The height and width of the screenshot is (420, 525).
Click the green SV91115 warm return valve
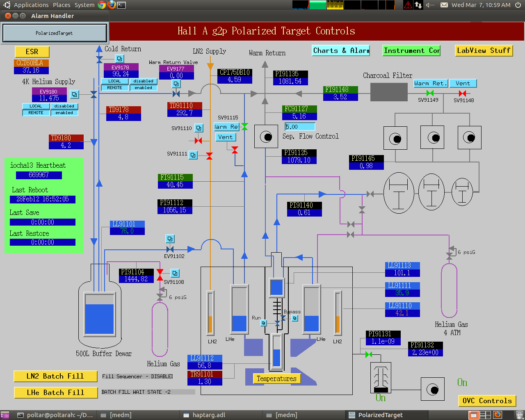[x=244, y=127]
